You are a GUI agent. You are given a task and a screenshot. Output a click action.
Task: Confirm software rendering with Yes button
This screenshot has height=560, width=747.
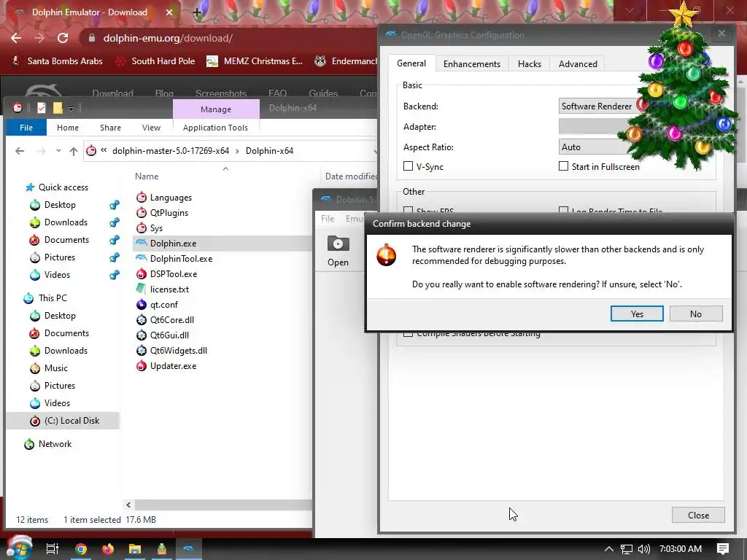(636, 314)
